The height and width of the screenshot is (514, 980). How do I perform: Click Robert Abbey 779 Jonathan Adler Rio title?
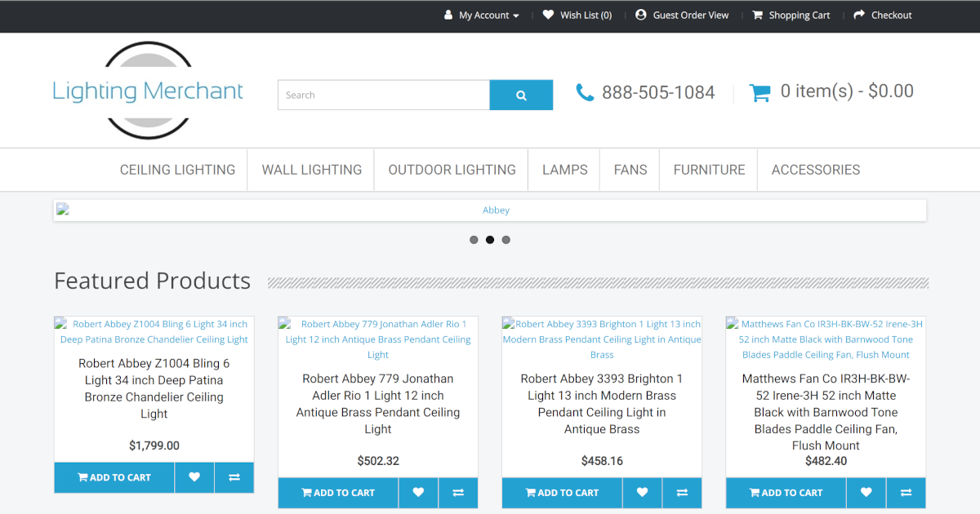click(x=378, y=404)
